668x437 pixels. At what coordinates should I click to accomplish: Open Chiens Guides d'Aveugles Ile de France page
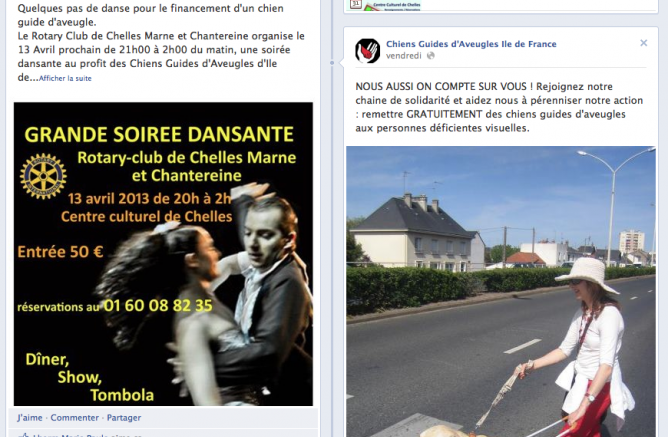coord(471,44)
